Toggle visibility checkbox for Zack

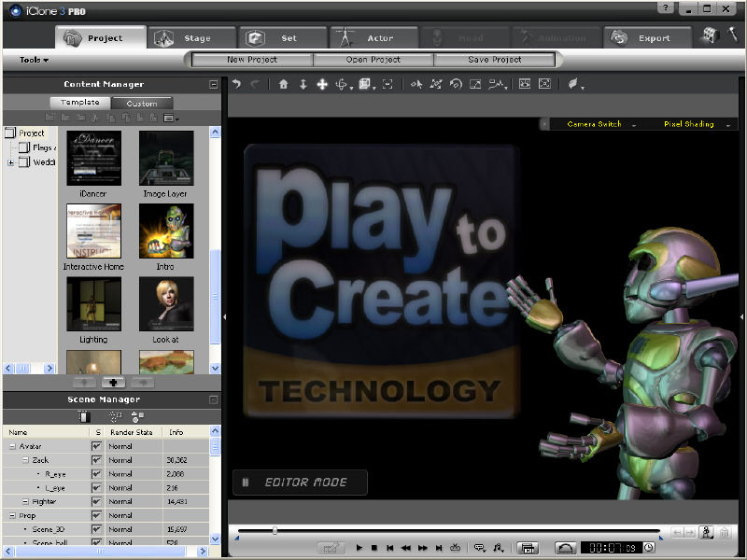click(x=96, y=460)
